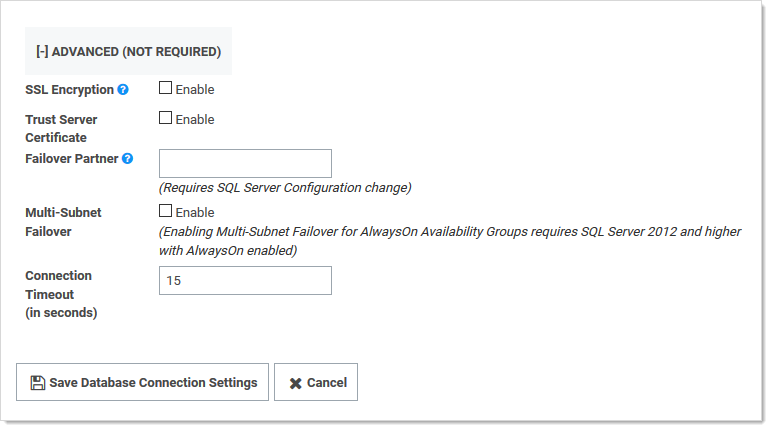Open the Failover Partner help icon
The height and width of the screenshot is (429, 770).
[x=128, y=159]
